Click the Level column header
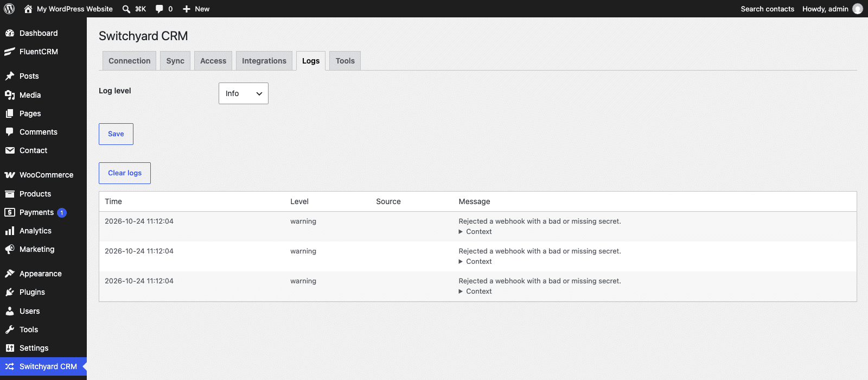The width and height of the screenshot is (868, 380). (x=299, y=201)
